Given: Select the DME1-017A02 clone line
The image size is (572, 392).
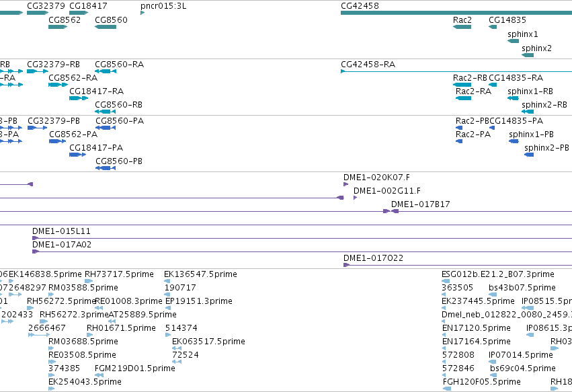Looking at the screenshot, I should click(x=302, y=252).
